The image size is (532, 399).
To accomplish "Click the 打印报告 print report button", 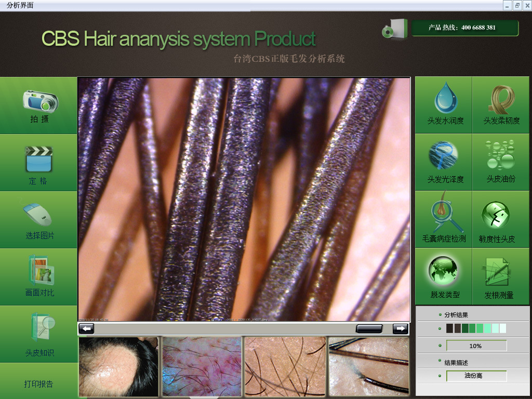I will tap(38, 384).
